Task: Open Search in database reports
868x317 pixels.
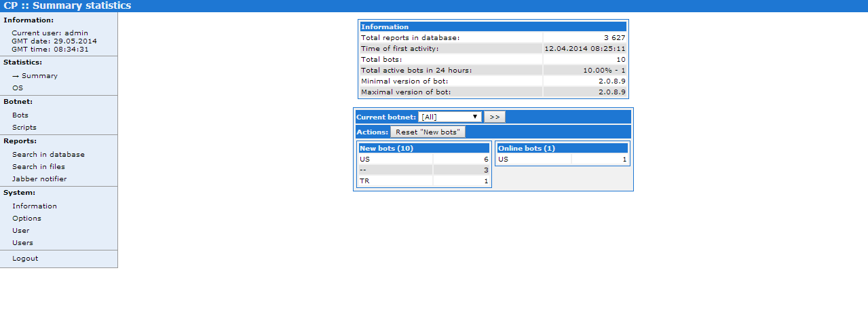Action: pyautogui.click(x=48, y=155)
